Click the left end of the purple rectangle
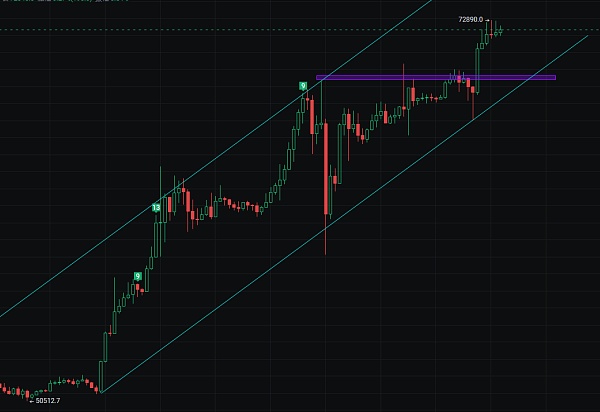The width and height of the screenshot is (600, 412). (317, 77)
